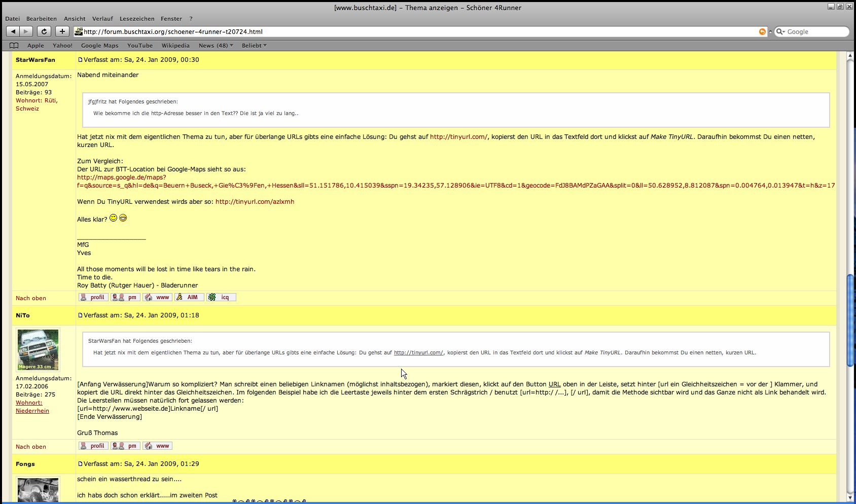Click the plus Add Bookmark button
The width and height of the screenshot is (856, 504).
pyautogui.click(x=62, y=31)
